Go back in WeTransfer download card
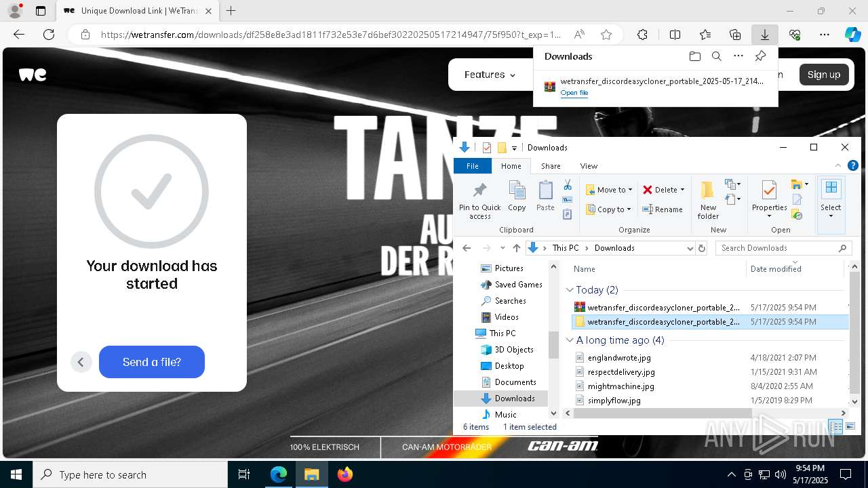Viewport: 868px width, 488px height. 81,362
